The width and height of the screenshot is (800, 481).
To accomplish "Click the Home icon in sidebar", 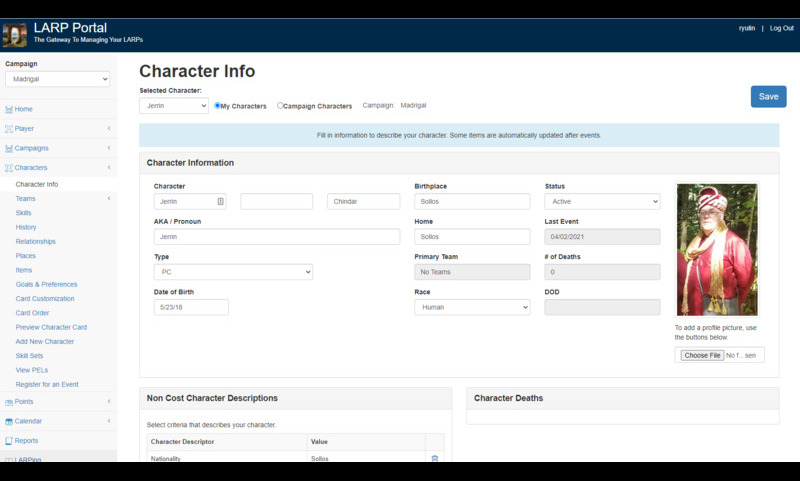I will pos(9,109).
